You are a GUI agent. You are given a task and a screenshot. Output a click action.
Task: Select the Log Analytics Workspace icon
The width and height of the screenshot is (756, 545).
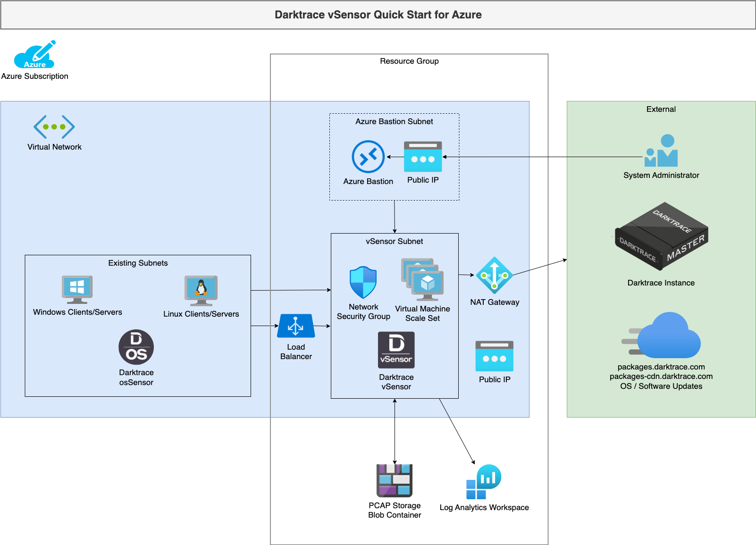click(x=484, y=482)
